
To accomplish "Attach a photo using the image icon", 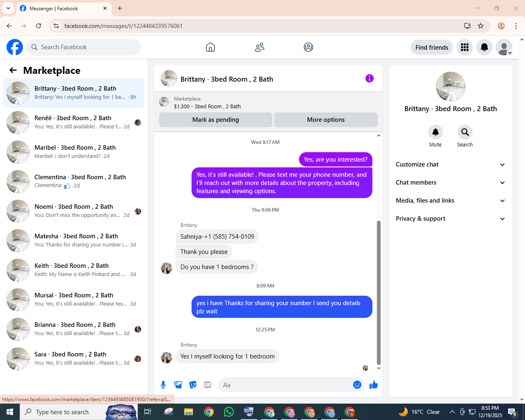I will 178,385.
